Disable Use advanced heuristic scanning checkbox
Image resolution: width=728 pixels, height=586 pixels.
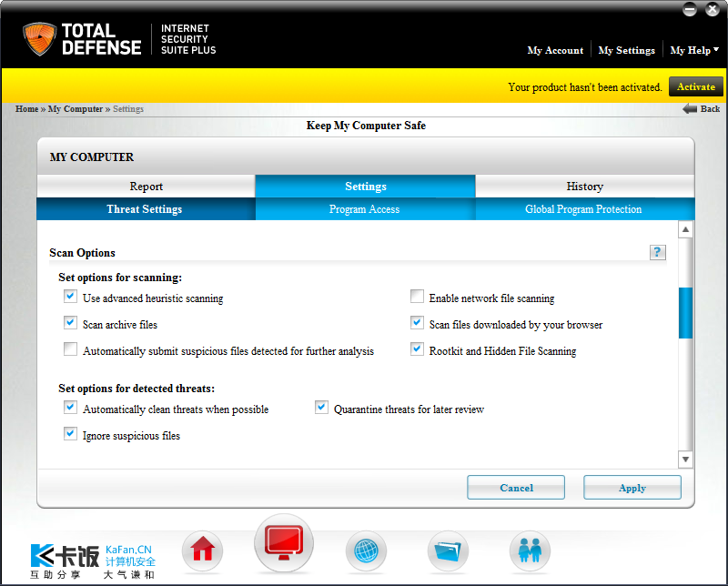(71, 297)
